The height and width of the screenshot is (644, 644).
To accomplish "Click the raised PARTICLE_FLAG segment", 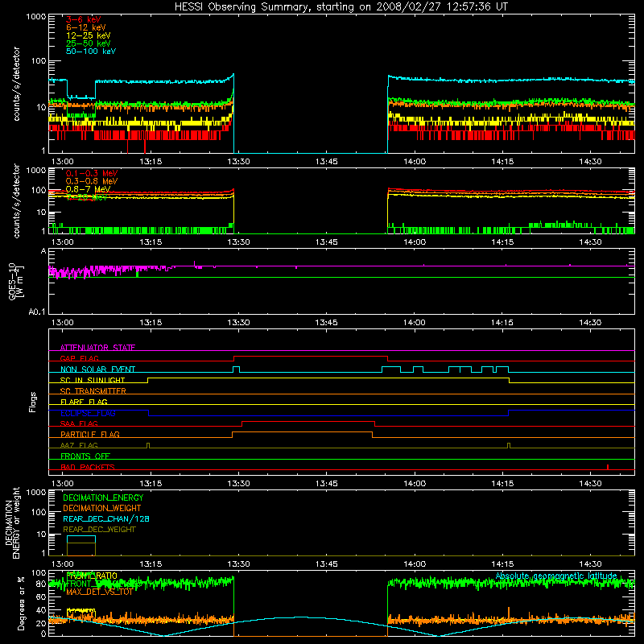I will point(303,432).
